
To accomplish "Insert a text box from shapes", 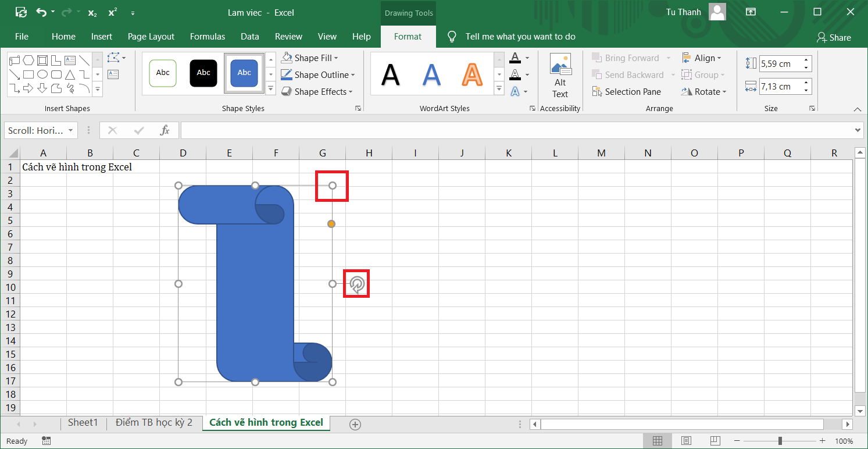I will (113, 74).
